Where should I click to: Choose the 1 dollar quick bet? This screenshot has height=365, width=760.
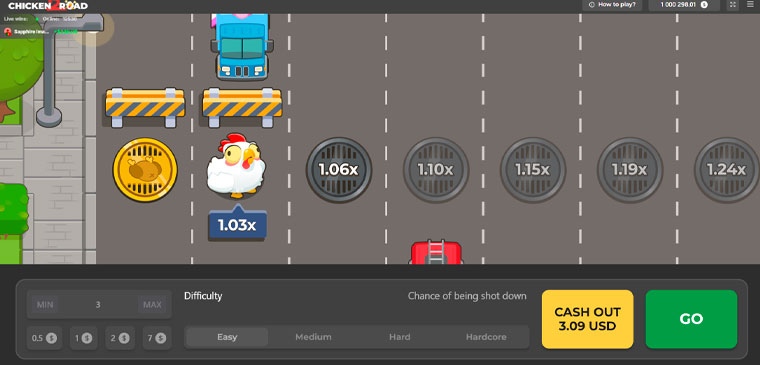tap(83, 338)
